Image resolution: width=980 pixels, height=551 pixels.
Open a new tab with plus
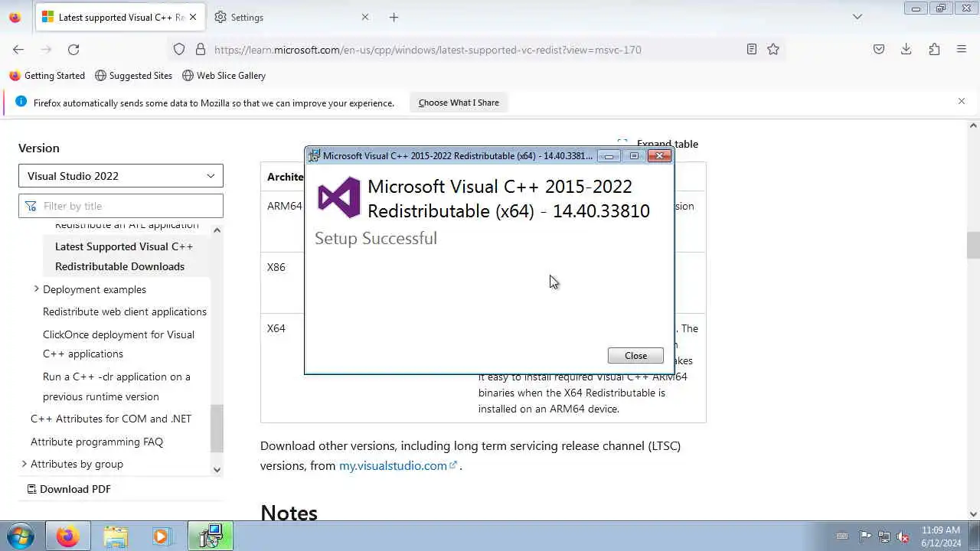394,17
